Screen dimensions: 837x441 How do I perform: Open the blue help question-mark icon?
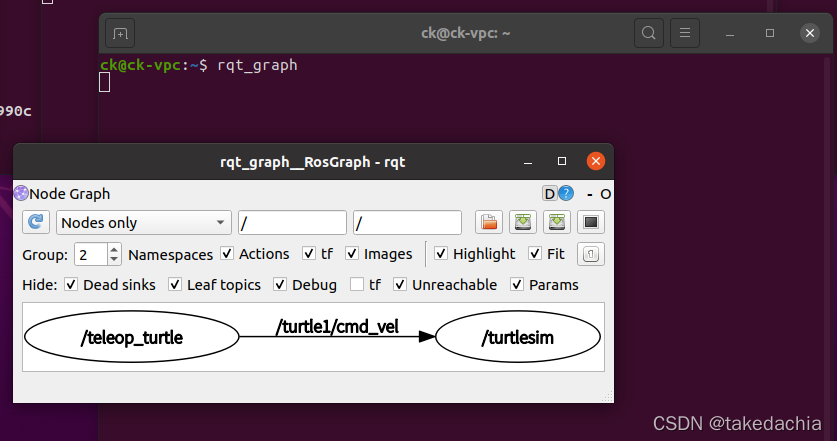tap(566, 193)
